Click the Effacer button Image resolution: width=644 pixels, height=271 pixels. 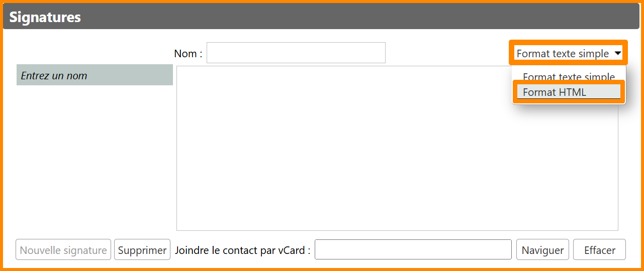(599, 250)
